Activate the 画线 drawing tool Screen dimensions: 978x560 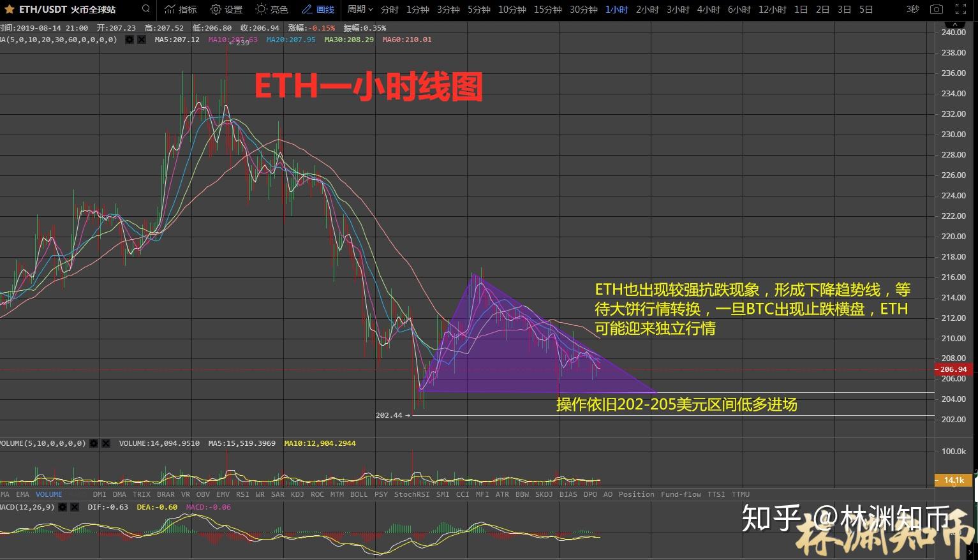(318, 10)
